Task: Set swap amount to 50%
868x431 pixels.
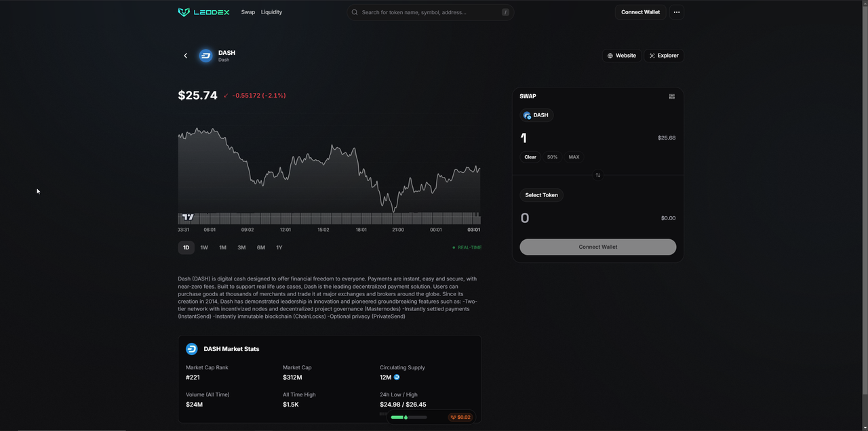Action: pos(552,157)
